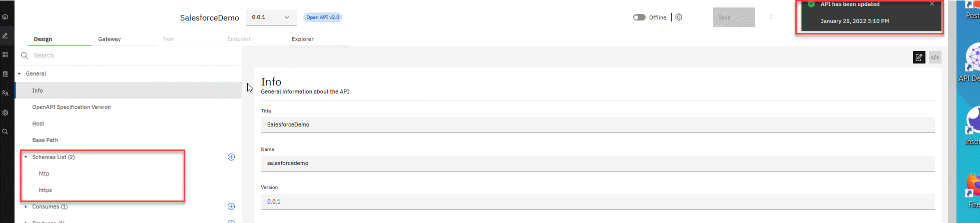Switch to the Gateway tab
980x223 pixels.
pyautogui.click(x=110, y=39)
